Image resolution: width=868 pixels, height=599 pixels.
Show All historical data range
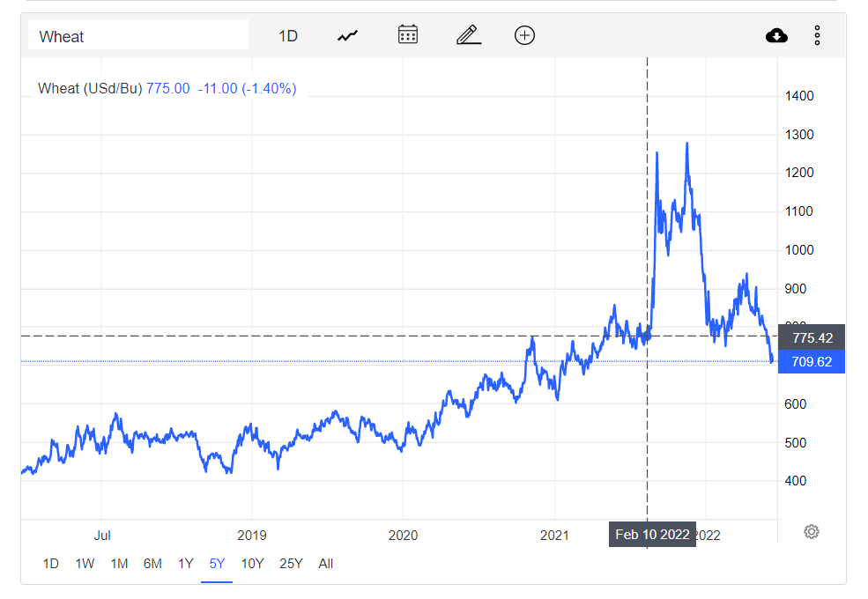click(x=325, y=564)
